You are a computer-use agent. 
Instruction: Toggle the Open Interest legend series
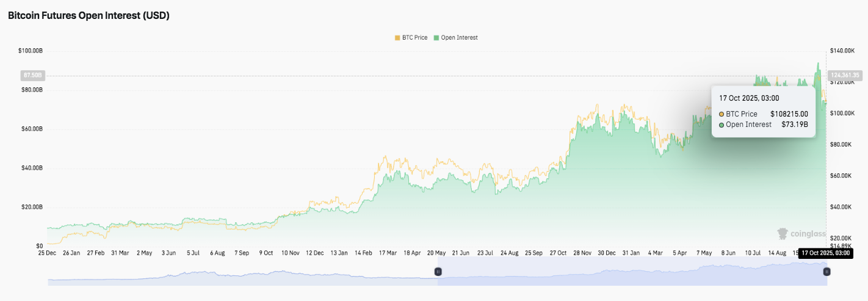pos(455,38)
